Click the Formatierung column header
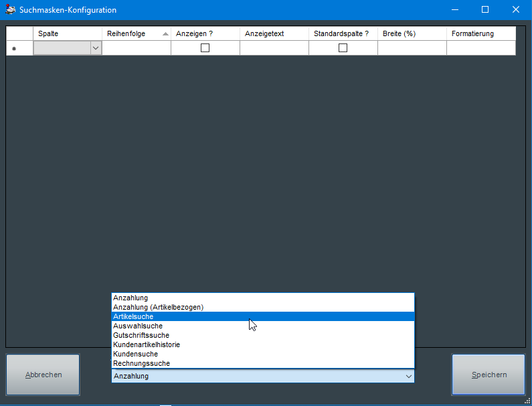The height and width of the screenshot is (406, 532). click(x=480, y=33)
